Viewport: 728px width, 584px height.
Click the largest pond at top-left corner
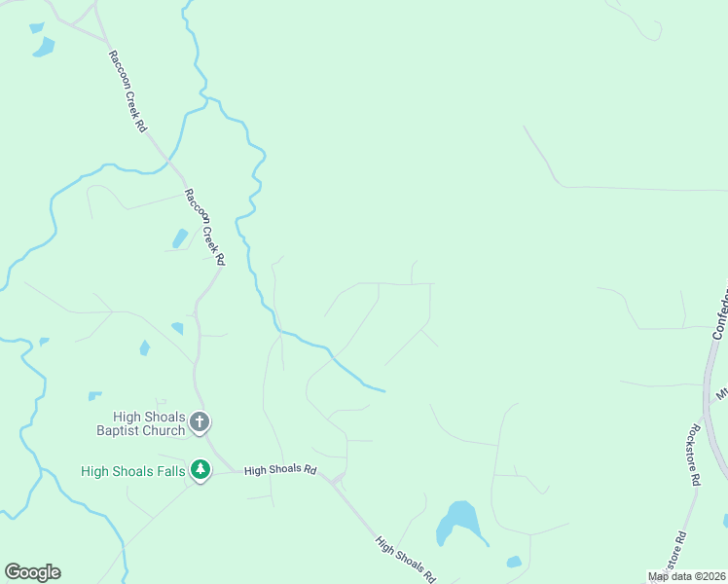(44, 47)
